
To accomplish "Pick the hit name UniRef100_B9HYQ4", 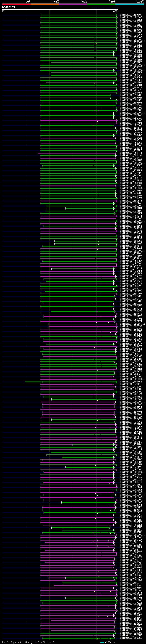I will (x=131, y=55).
